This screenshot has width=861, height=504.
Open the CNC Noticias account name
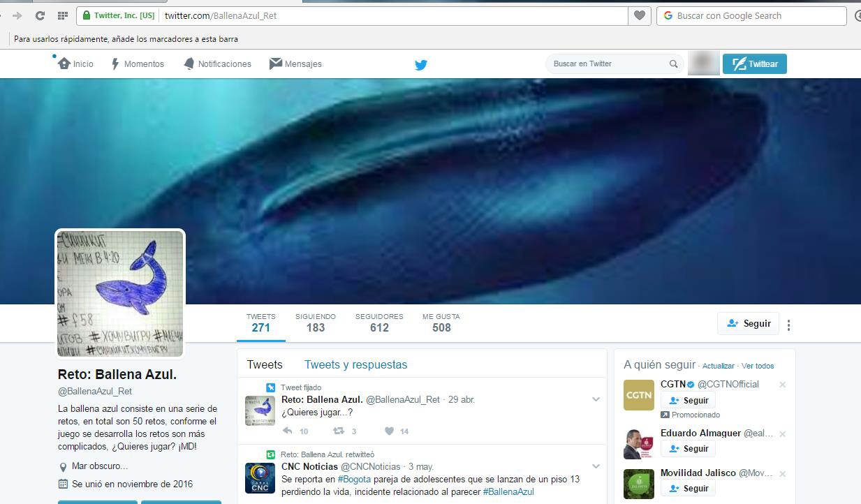coord(309,466)
